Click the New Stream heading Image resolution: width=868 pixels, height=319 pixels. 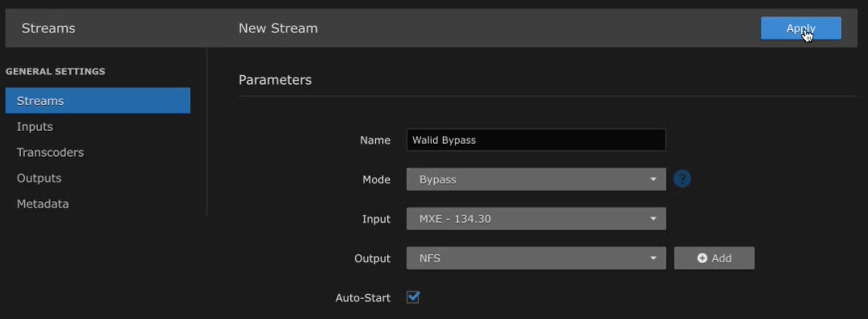tap(278, 28)
